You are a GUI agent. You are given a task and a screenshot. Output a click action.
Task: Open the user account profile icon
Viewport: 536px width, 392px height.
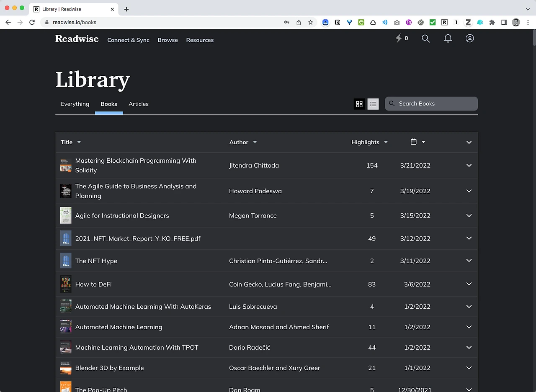(x=470, y=38)
